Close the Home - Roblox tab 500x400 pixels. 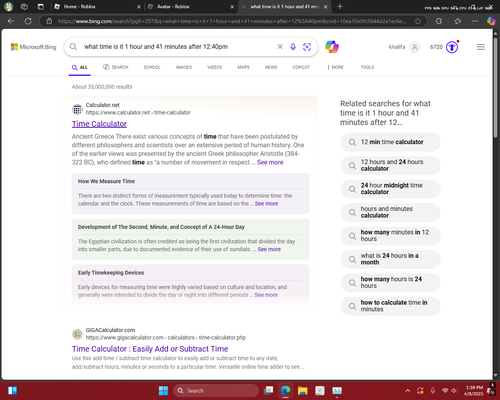[139, 7]
